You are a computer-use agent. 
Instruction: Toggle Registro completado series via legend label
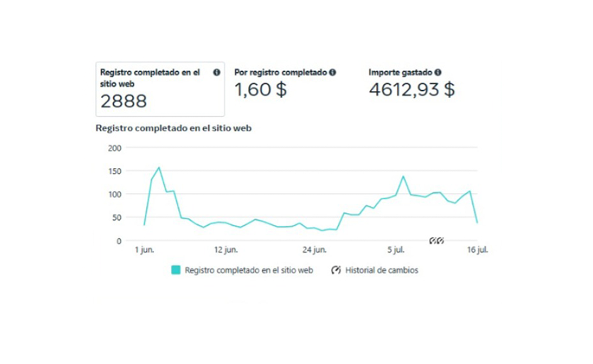tap(249, 270)
